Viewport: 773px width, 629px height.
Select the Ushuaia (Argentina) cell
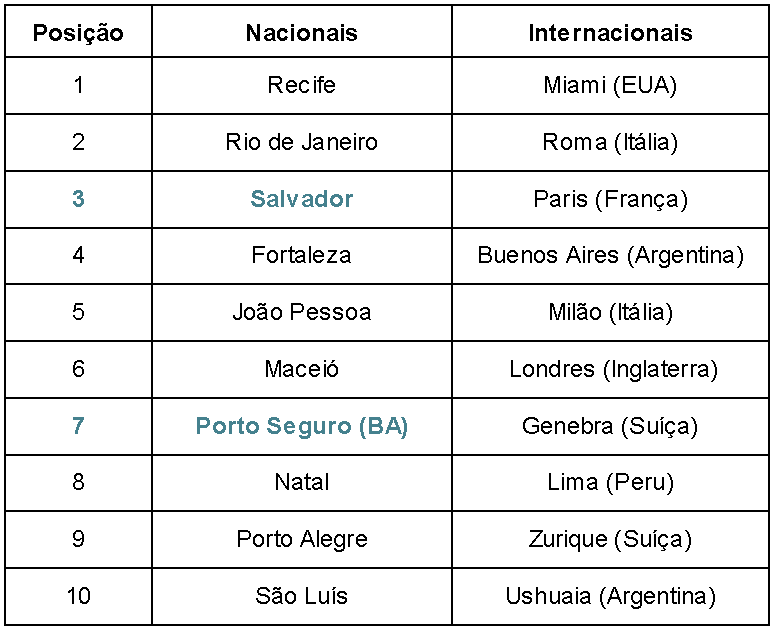610,597
